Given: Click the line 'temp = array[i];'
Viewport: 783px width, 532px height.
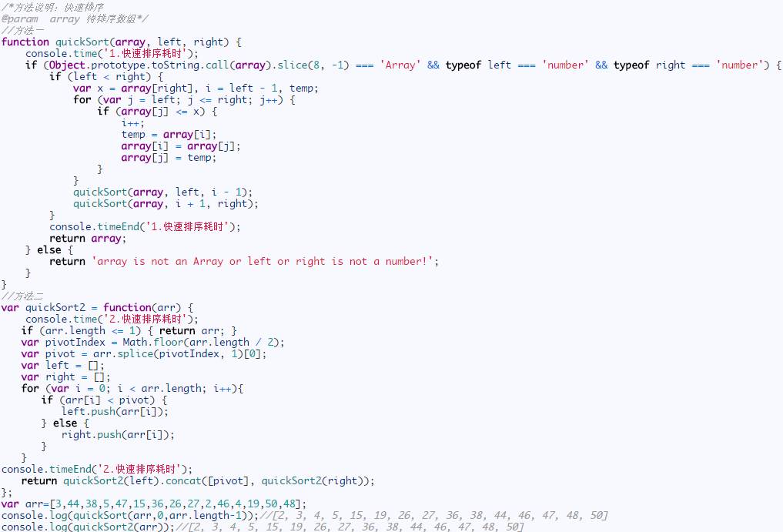Looking at the screenshot, I should pyautogui.click(x=169, y=135).
